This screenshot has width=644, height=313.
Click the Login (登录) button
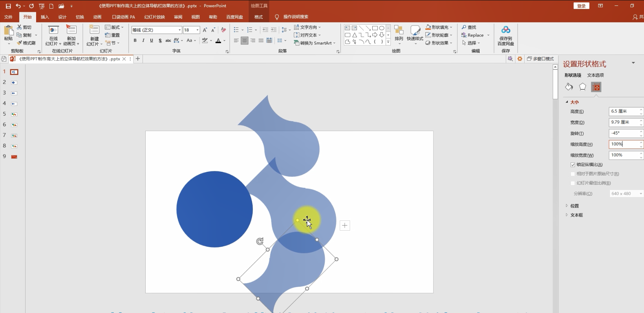pyautogui.click(x=581, y=6)
